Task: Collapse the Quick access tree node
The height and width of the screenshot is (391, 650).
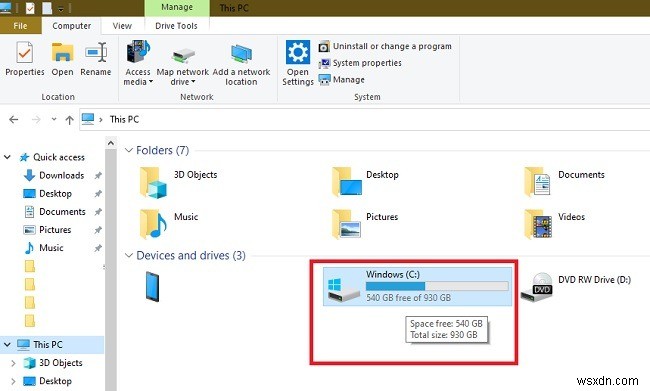Action: pyautogui.click(x=7, y=157)
